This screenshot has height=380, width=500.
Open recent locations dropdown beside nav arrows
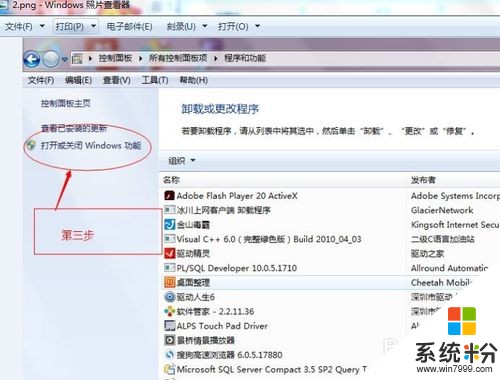point(65,59)
